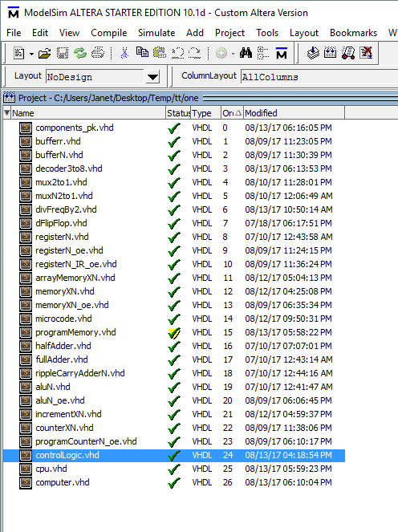Open the Compile menu
The height and width of the screenshot is (532, 398).
pos(108,33)
